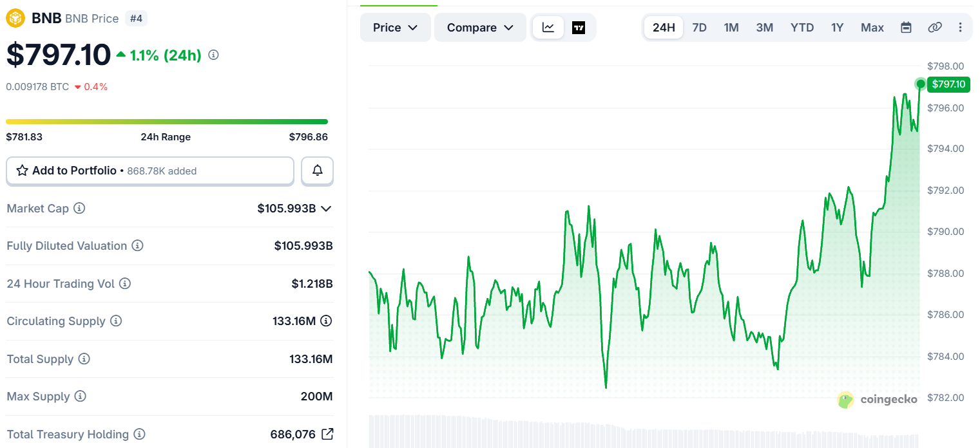Click the volume bars below the chart
The height and width of the screenshot is (448, 980).
(x=644, y=431)
